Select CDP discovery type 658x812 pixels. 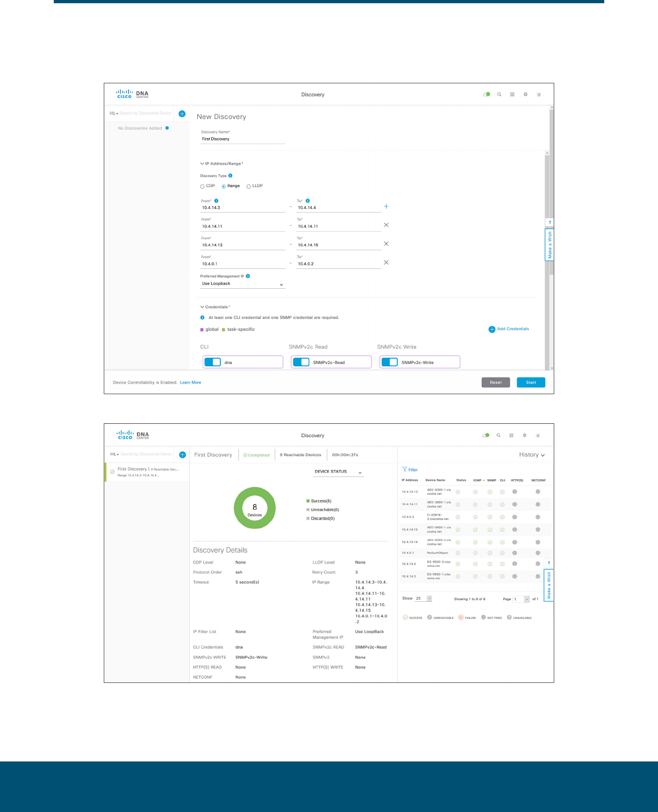203,186
